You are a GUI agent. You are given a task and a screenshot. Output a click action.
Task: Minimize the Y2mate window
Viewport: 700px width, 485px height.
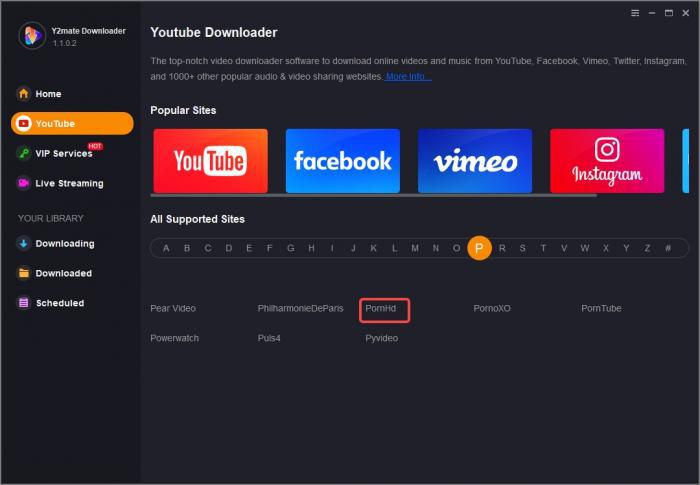tap(652, 13)
